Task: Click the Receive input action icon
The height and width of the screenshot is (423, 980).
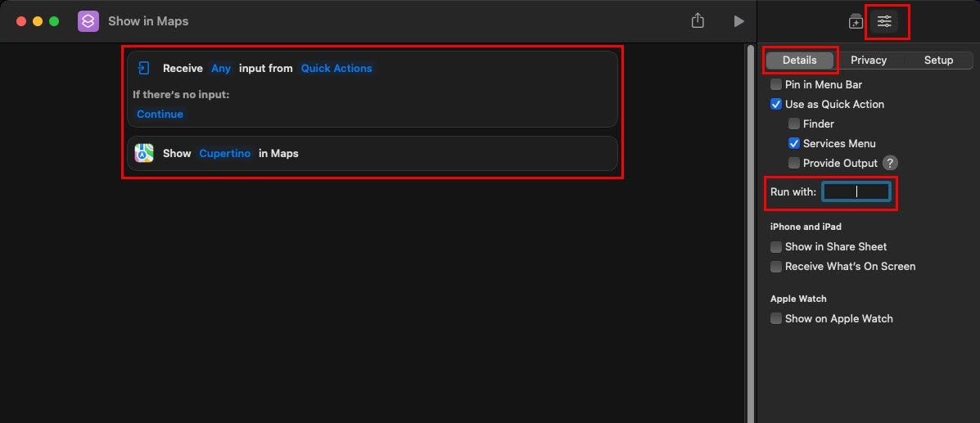Action: tap(144, 68)
